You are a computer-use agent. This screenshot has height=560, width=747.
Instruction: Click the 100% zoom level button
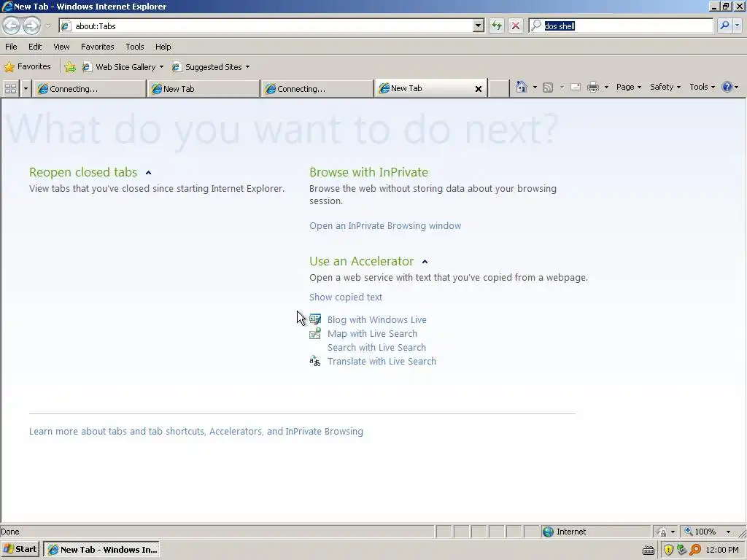700,532
